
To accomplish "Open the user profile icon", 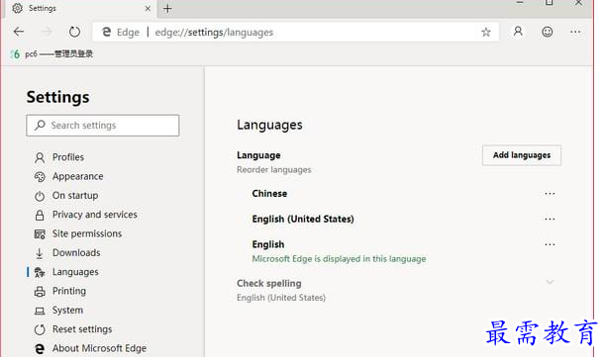I will (x=518, y=32).
